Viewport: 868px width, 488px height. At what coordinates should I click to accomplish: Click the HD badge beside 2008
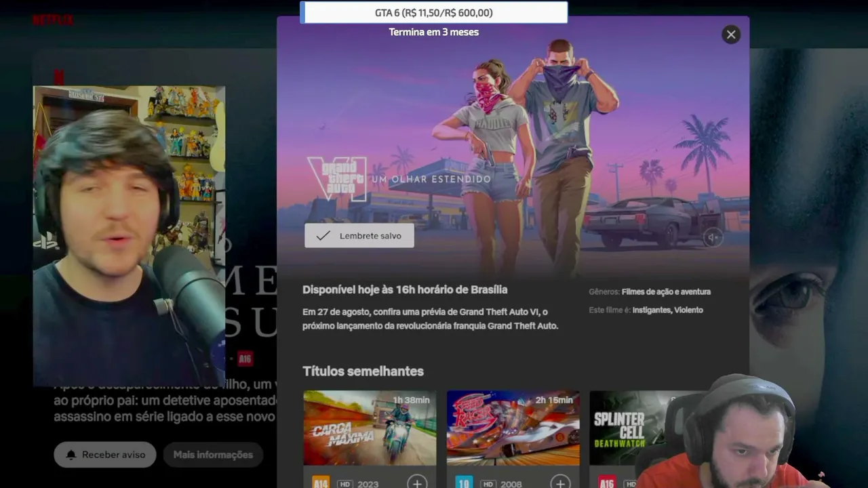point(489,484)
